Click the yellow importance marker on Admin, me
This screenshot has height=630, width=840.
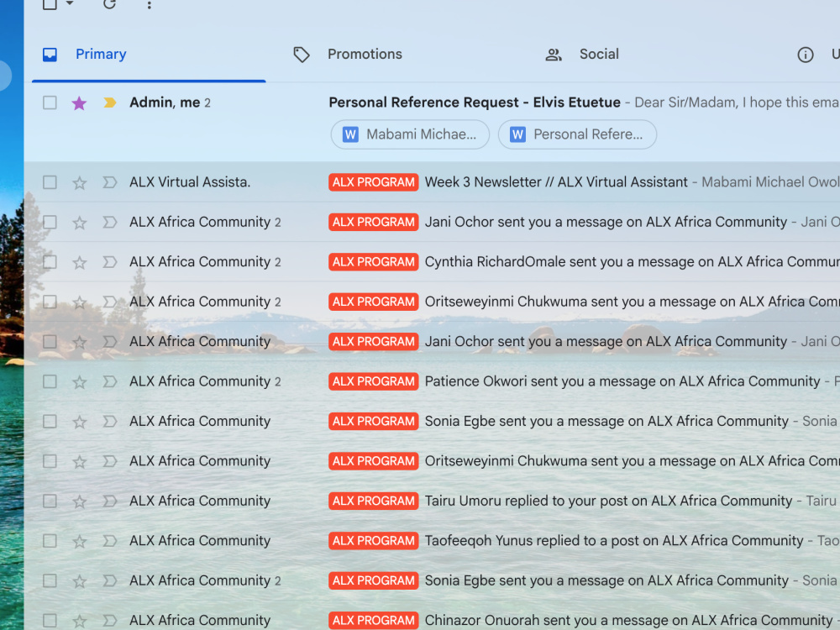coord(110,102)
